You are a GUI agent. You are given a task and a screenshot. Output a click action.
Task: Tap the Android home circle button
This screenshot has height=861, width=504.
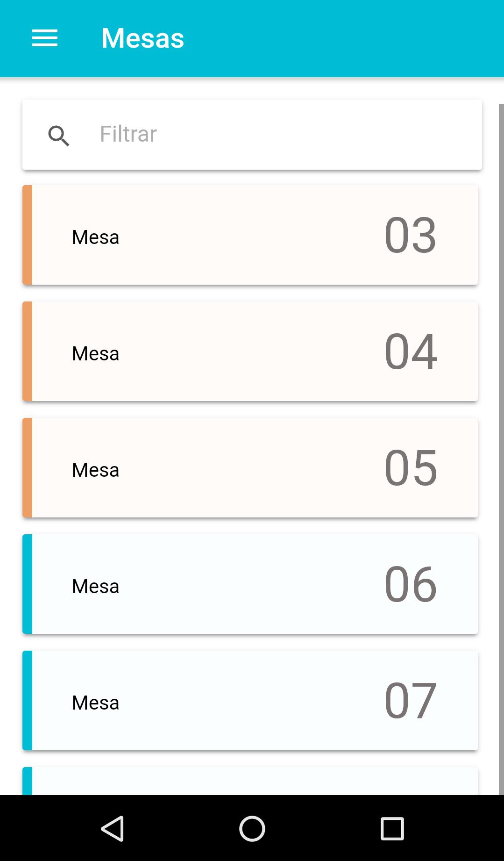click(252, 828)
